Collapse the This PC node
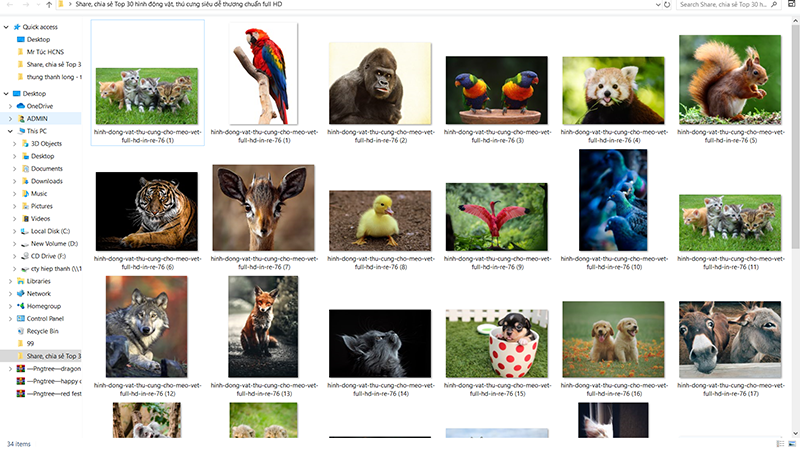 tap(10, 131)
